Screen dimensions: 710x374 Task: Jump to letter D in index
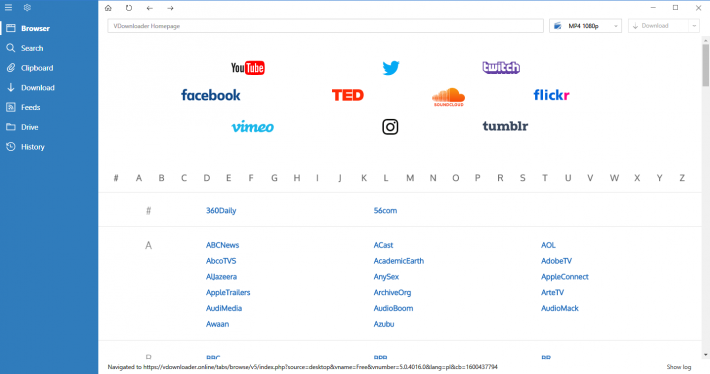point(206,178)
